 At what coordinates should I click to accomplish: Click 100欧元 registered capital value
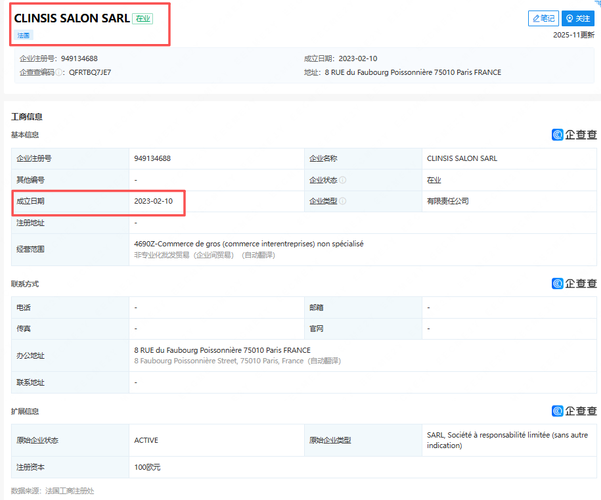147,467
